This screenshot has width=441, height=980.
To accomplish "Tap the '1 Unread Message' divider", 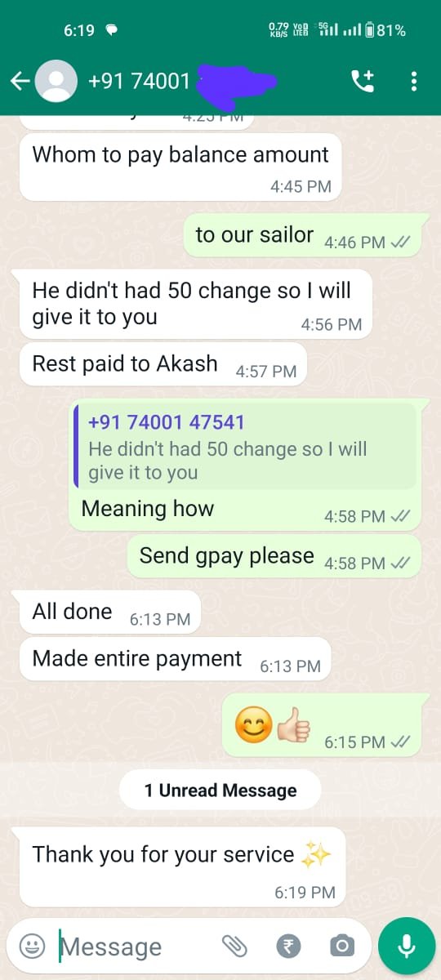I will (x=220, y=790).
